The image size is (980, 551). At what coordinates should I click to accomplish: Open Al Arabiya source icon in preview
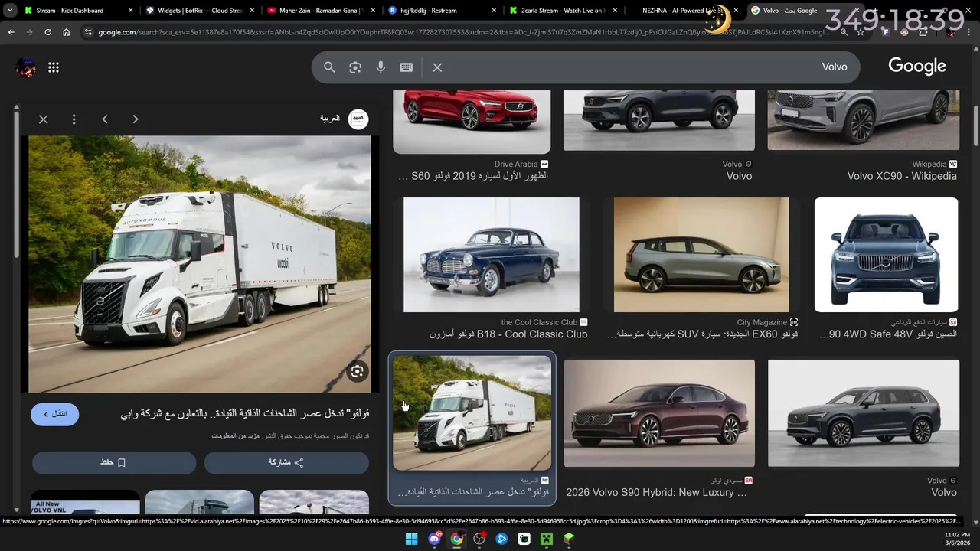pos(358,119)
